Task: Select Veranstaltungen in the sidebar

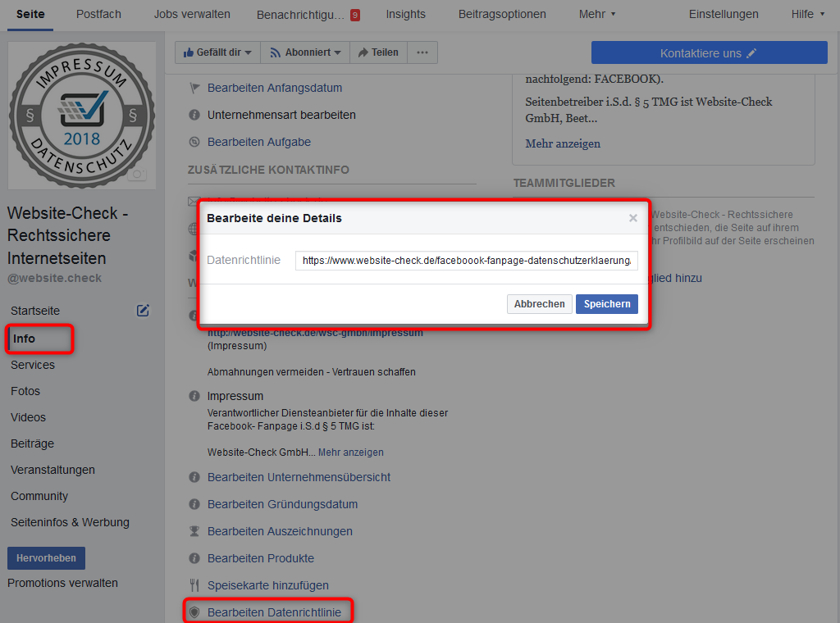Action: tap(52, 470)
